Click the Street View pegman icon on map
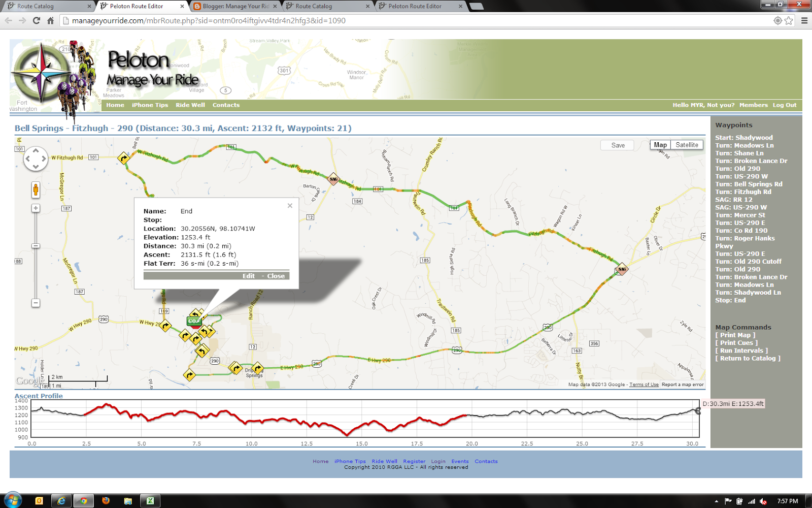Image resolution: width=812 pixels, height=508 pixels. pos(35,189)
